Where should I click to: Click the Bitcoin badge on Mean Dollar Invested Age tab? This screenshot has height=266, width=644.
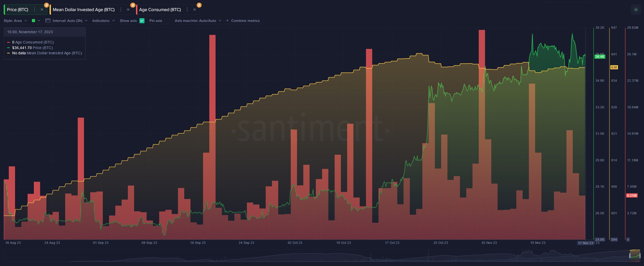[x=133, y=5]
